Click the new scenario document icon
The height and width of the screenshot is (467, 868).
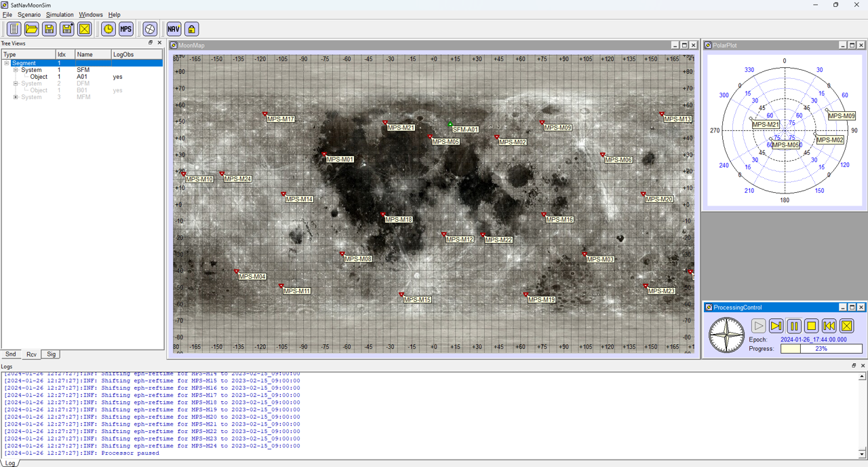[14, 29]
